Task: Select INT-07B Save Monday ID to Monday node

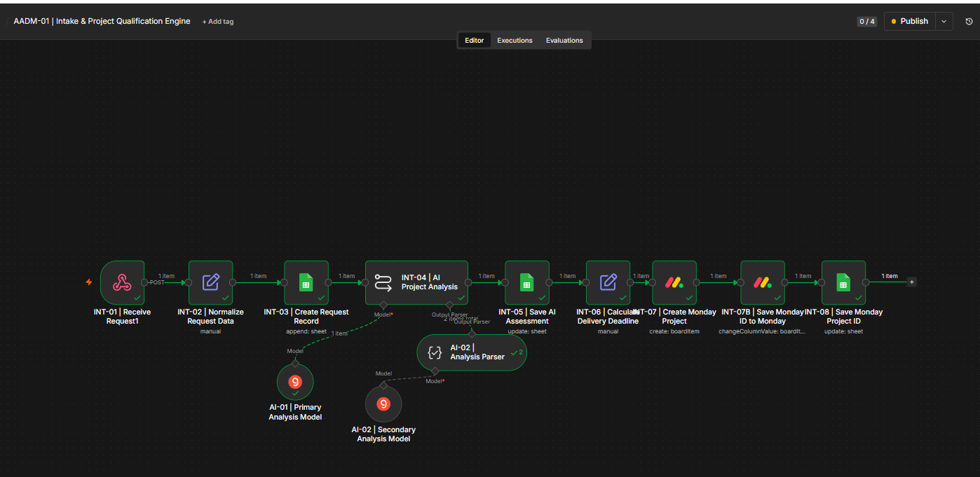Action: coord(763,282)
